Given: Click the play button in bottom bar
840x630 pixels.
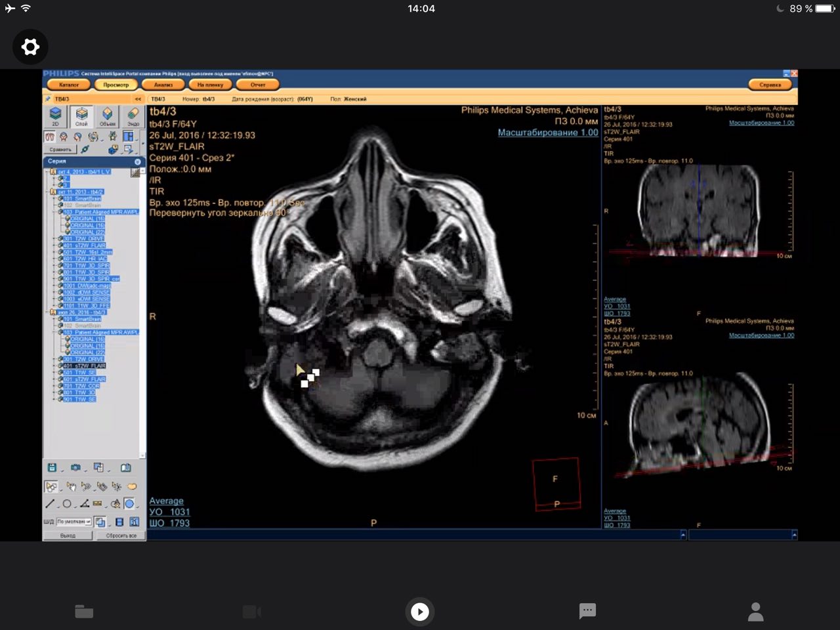Looking at the screenshot, I should 420,612.
